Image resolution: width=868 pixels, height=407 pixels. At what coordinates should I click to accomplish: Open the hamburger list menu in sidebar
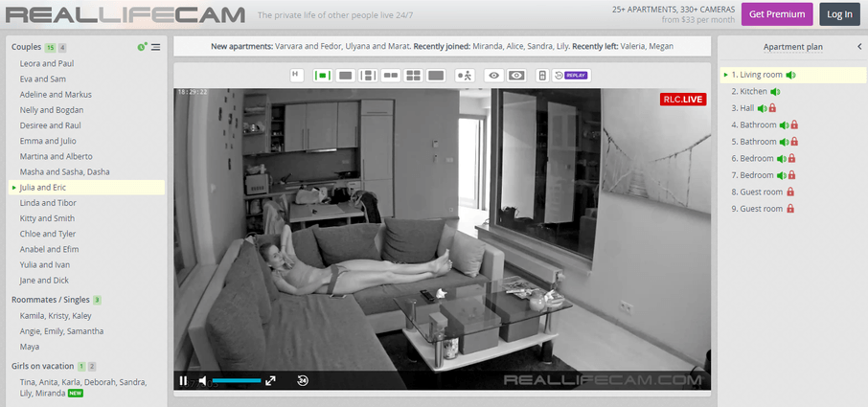(155, 47)
